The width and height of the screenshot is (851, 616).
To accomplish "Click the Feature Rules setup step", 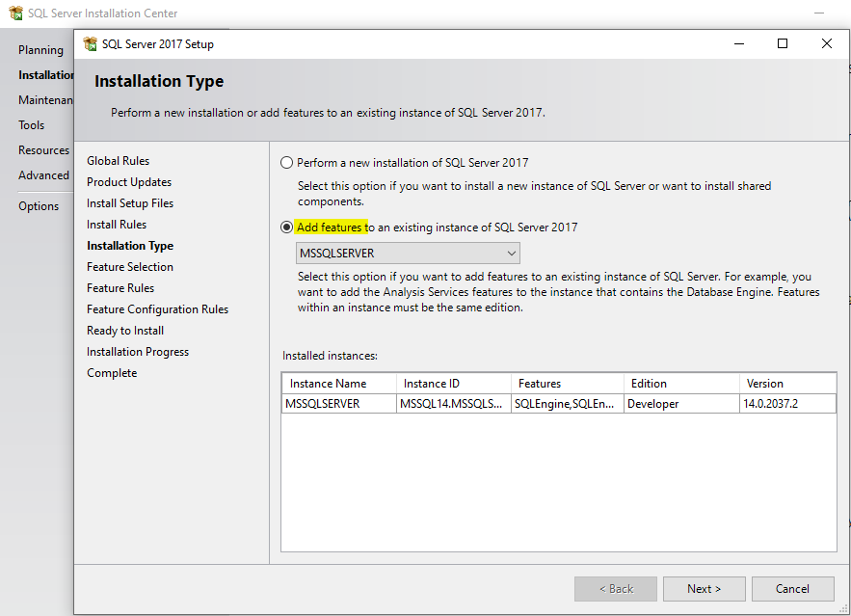I will tap(120, 287).
